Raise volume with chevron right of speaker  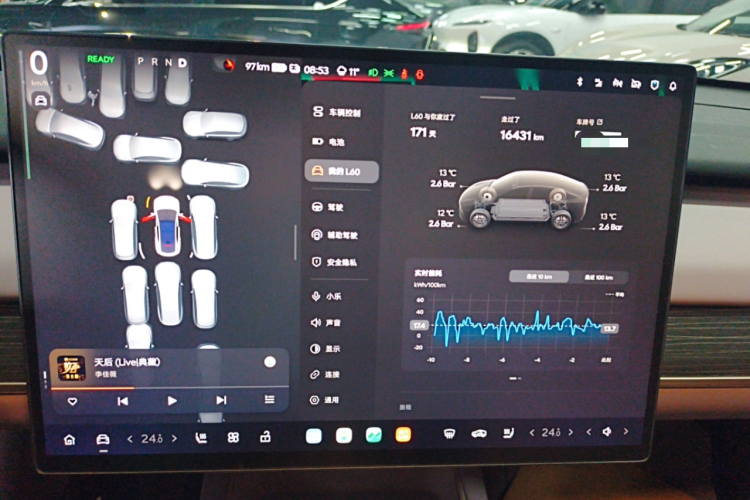[626, 431]
